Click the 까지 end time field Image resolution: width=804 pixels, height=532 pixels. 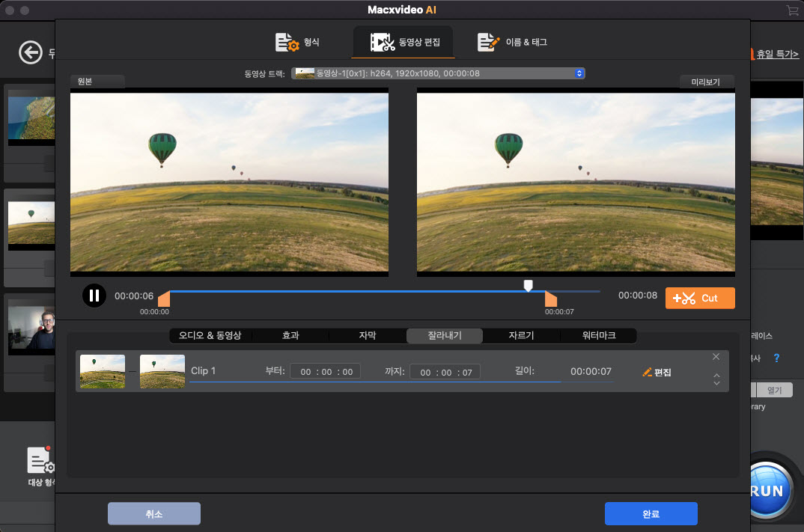point(445,372)
